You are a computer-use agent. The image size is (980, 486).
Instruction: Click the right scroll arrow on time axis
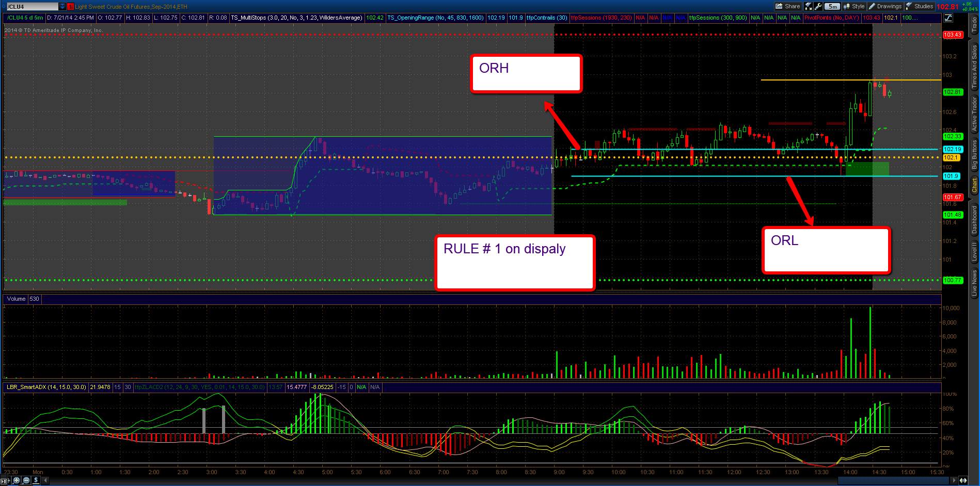click(954, 480)
